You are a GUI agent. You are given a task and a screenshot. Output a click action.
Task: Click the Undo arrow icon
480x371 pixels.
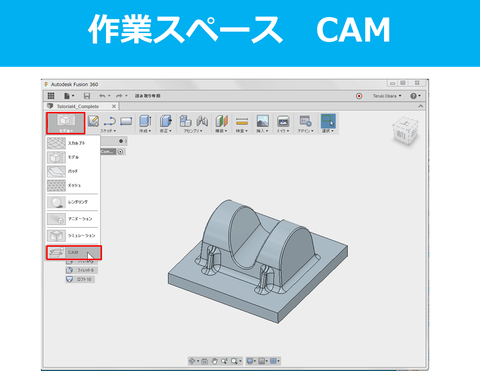pyautogui.click(x=102, y=96)
